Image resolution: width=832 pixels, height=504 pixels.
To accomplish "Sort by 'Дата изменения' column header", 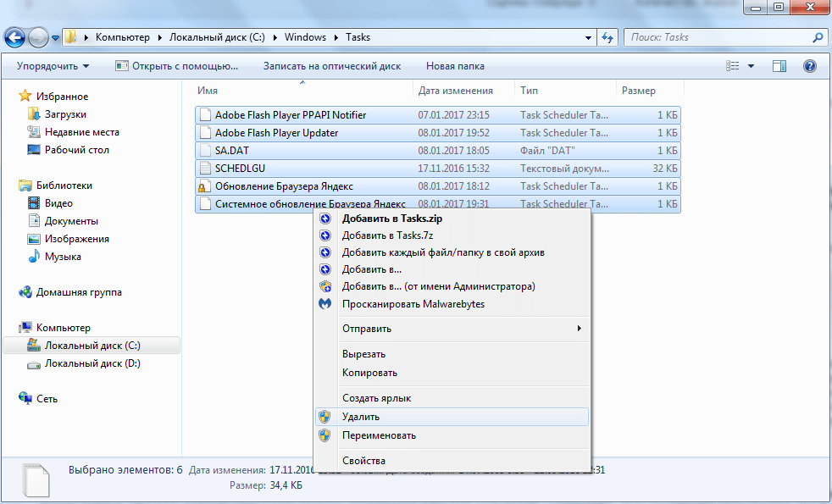I will pos(463,91).
